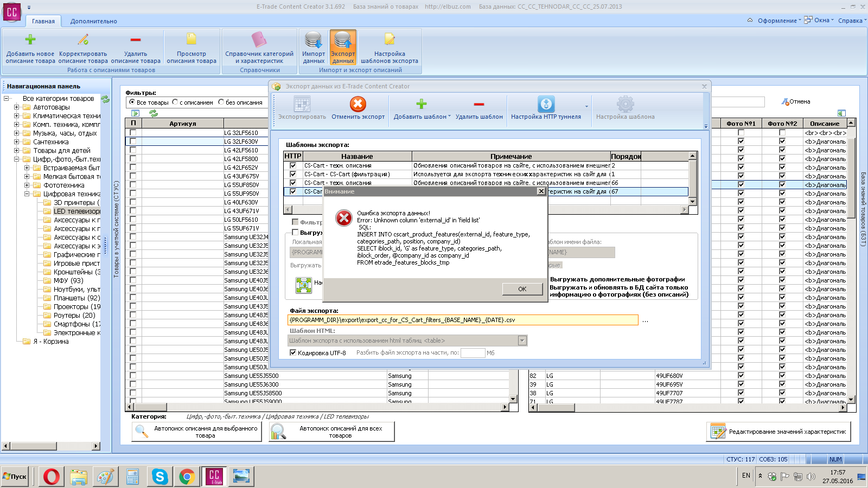Tick the checkbox for row LG 42LF5800
Viewport: 868px width, 488px height.
tap(133, 158)
